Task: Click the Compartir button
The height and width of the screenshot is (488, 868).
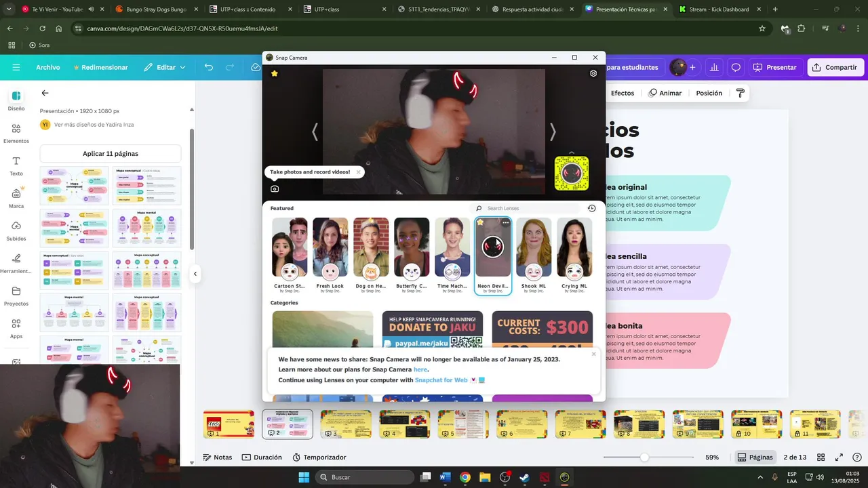Action: [x=835, y=67]
